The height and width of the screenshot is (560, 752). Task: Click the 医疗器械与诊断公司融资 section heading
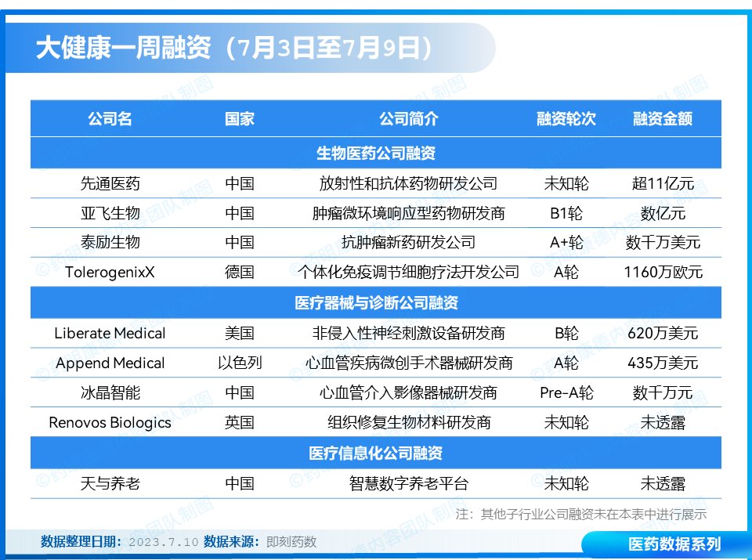tap(376, 302)
